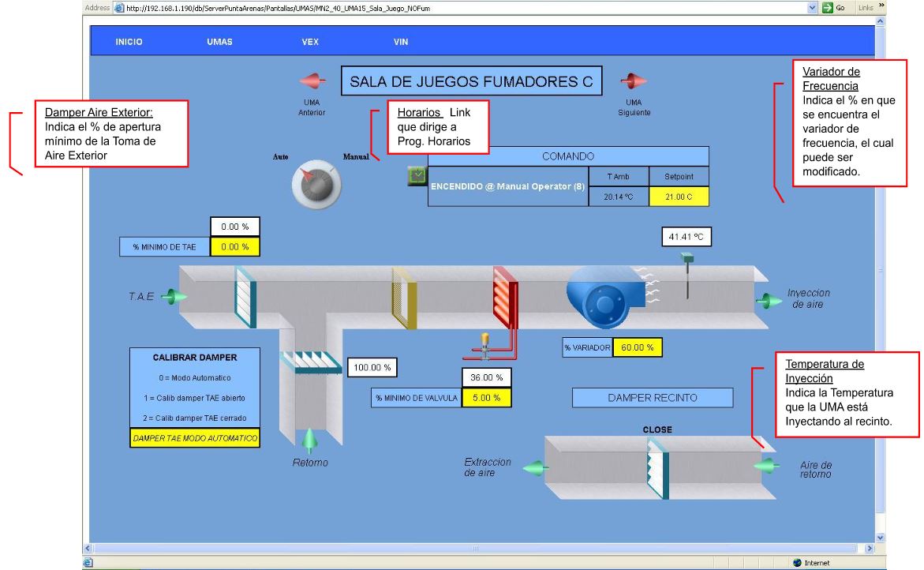Click the UMA Siguiente red arrow icon
924x570 pixels.
tap(633, 81)
